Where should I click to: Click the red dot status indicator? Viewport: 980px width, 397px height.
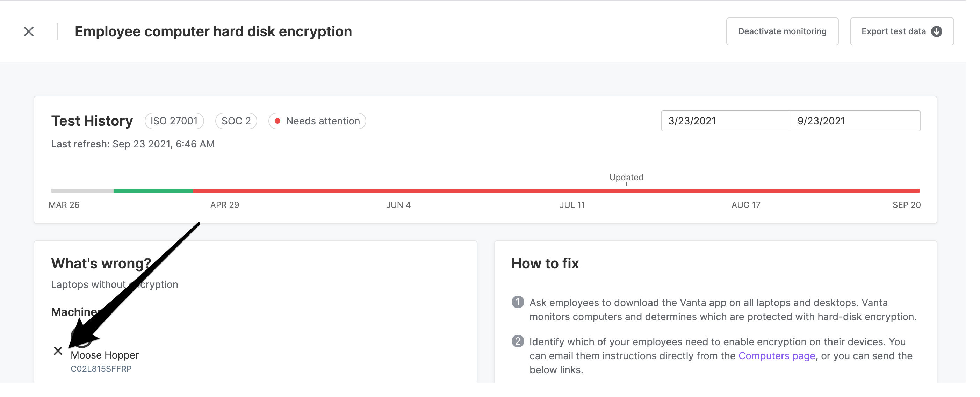pos(278,121)
